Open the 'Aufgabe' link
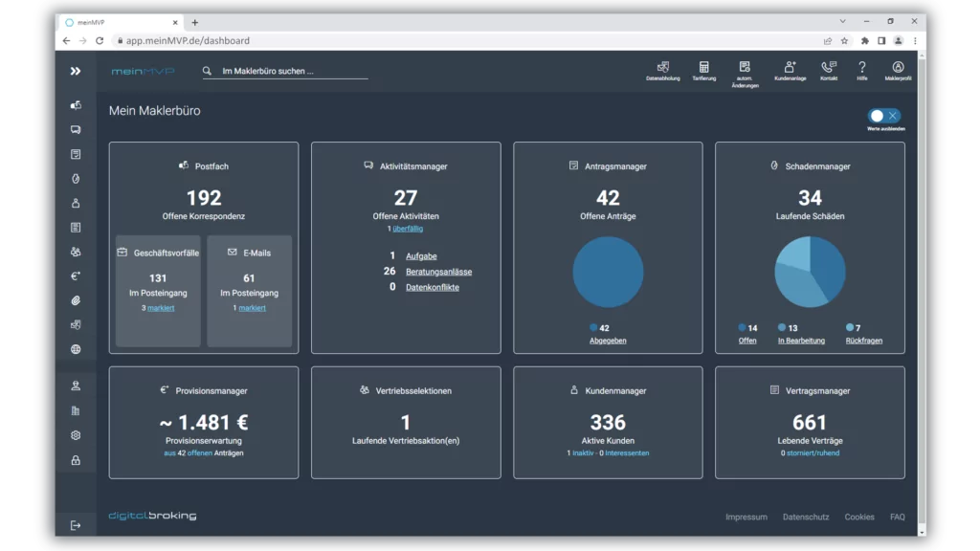Screen dimensions: 980x551 click(421, 256)
